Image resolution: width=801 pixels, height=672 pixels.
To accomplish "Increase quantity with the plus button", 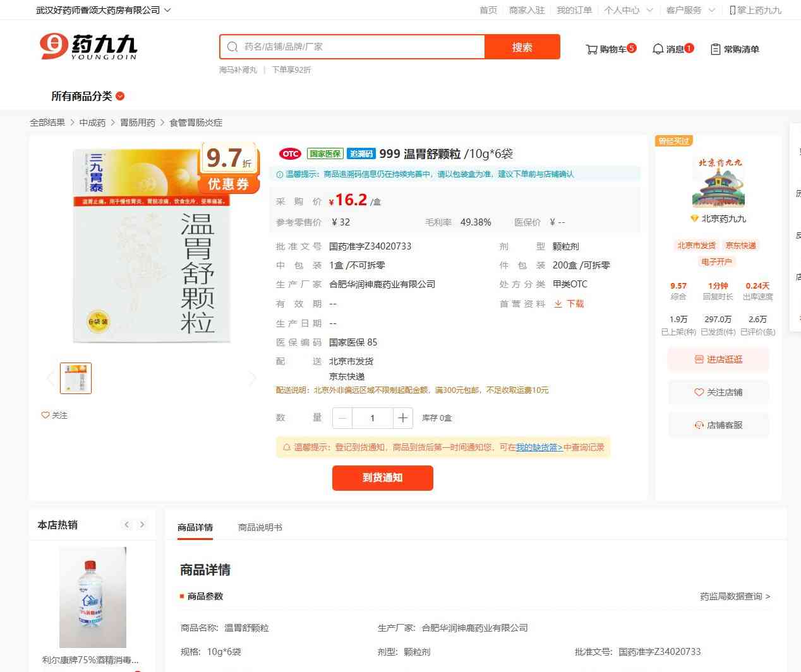I will [x=402, y=418].
